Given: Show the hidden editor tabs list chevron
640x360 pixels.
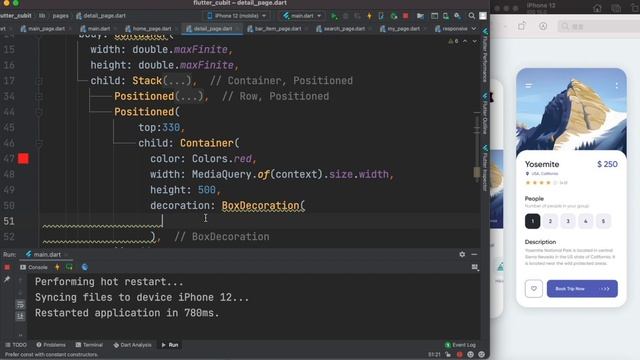Looking at the screenshot, I should tap(474, 29).
